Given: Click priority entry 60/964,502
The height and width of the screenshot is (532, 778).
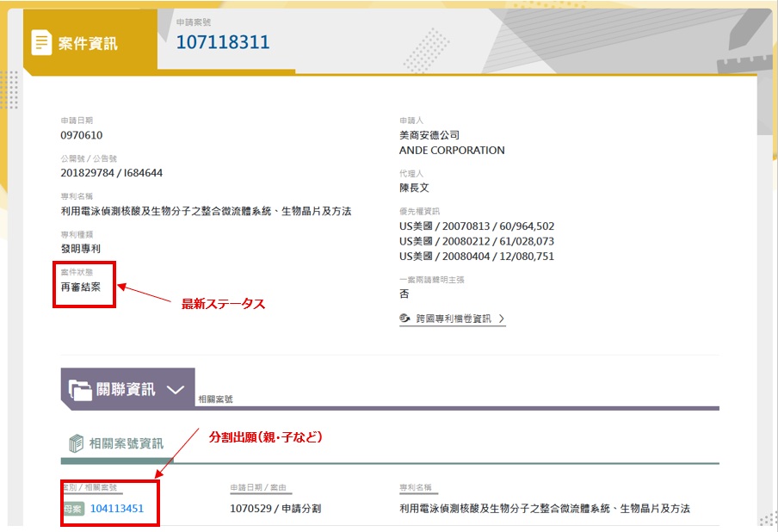Looking at the screenshot, I should point(477,226).
